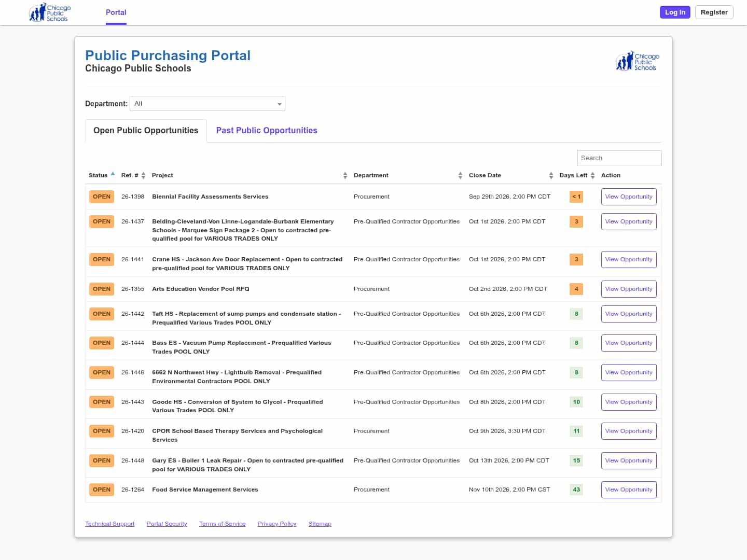Focus the table Search field
The width and height of the screenshot is (747, 560).
619,158
